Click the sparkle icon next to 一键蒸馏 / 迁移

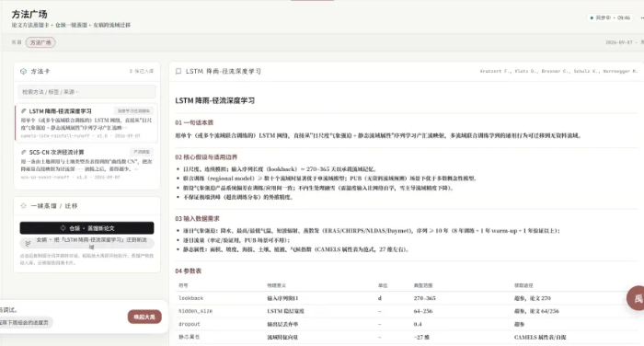coord(23,206)
